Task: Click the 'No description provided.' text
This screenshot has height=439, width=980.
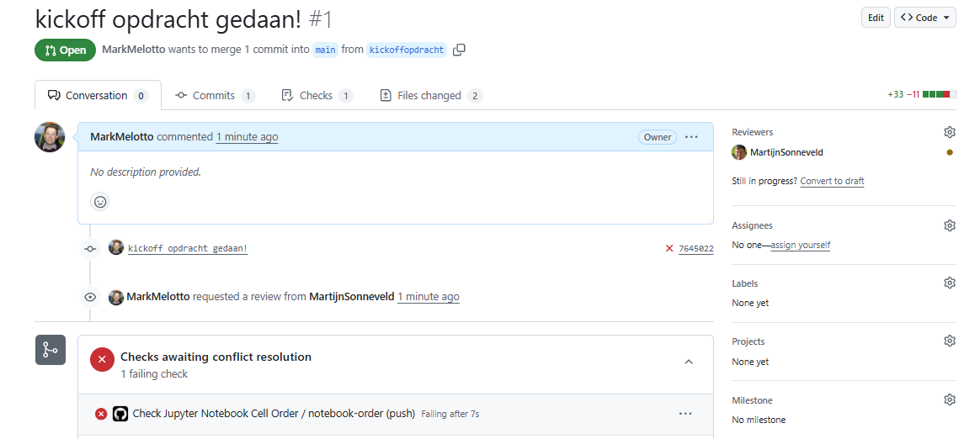Action: (146, 172)
